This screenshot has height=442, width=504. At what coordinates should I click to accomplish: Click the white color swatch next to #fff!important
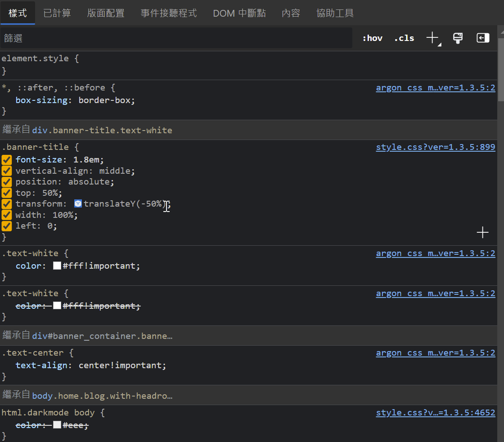(x=57, y=266)
